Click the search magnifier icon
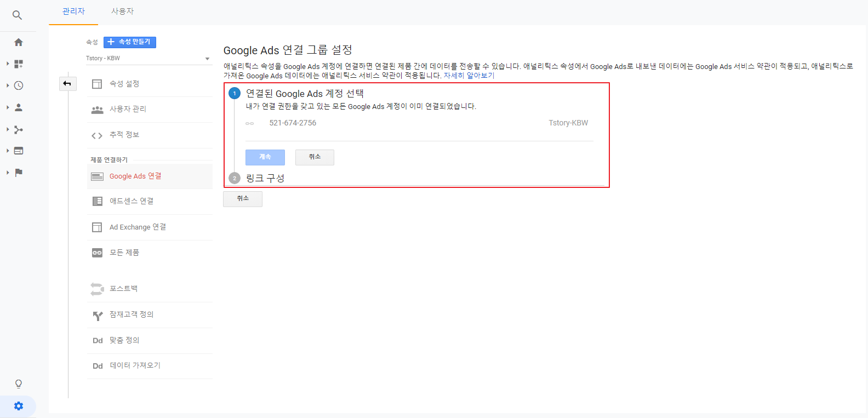Image resolution: width=868 pixels, height=418 pixels. coord(18,15)
